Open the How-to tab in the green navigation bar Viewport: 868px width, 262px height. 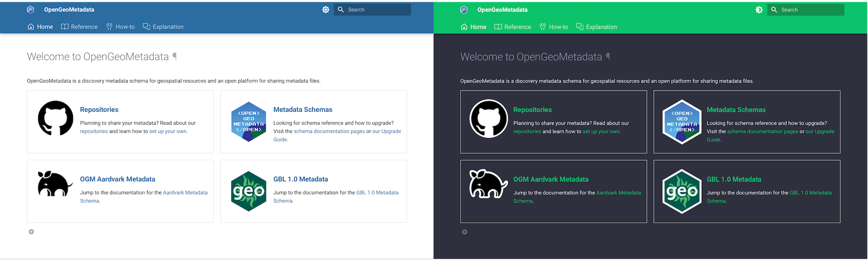pyautogui.click(x=554, y=27)
